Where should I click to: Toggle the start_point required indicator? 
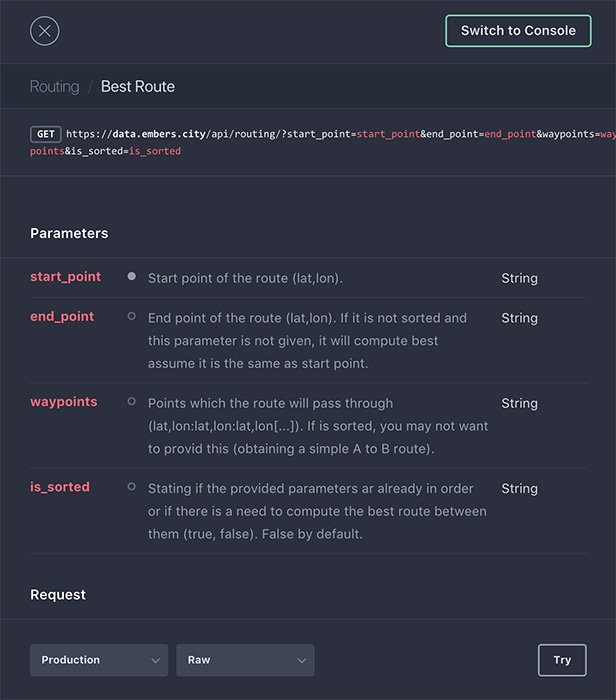point(132,277)
